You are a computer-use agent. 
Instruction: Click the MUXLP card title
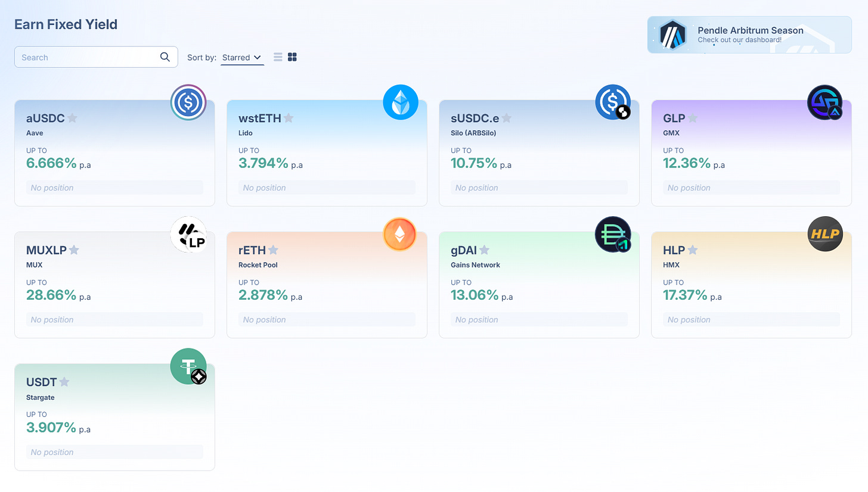point(46,250)
